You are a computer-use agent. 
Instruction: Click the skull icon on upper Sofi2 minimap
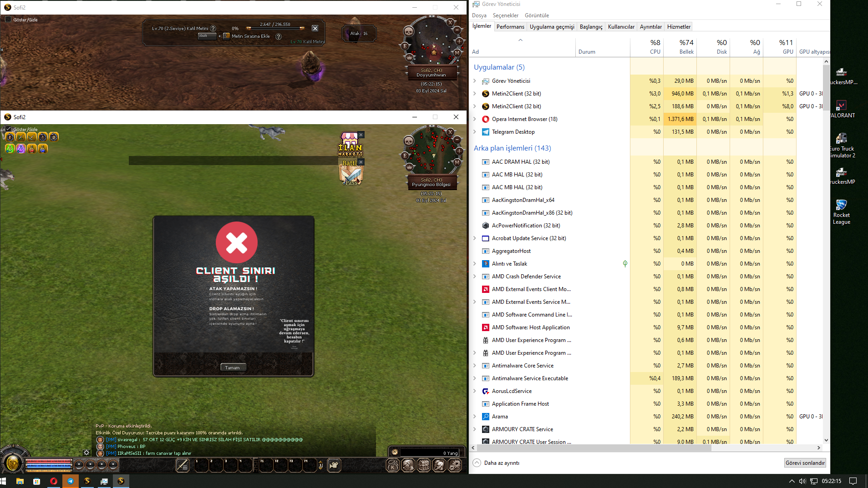click(x=409, y=31)
